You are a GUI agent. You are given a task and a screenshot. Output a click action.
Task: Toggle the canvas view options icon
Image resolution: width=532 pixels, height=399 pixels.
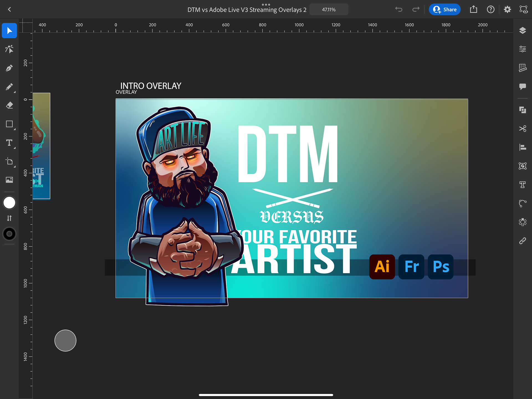pyautogui.click(x=523, y=9)
